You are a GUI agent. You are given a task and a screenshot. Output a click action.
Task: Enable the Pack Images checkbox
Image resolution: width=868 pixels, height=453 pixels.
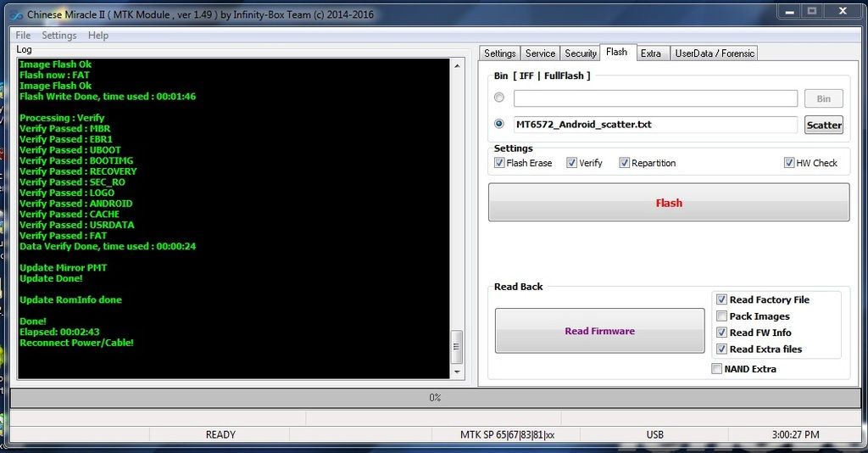(721, 316)
